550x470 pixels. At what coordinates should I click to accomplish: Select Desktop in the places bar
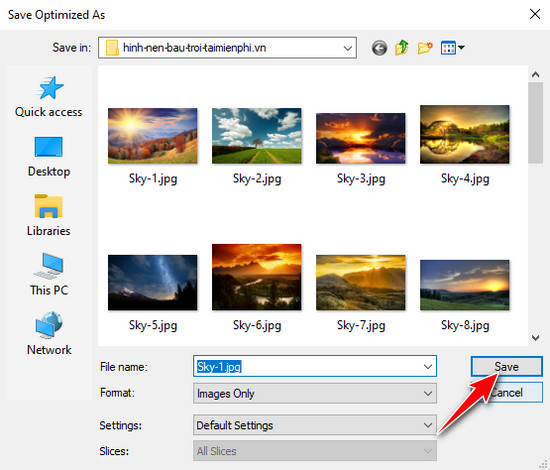49,157
